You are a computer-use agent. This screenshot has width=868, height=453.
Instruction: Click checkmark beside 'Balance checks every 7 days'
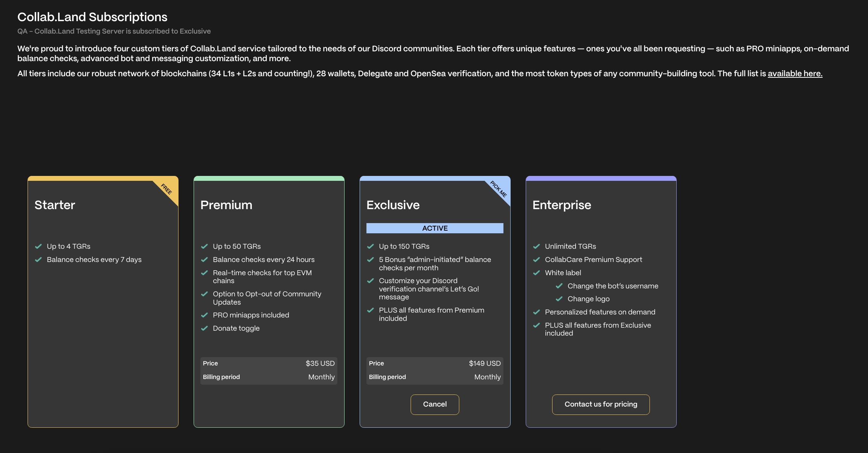click(x=38, y=260)
